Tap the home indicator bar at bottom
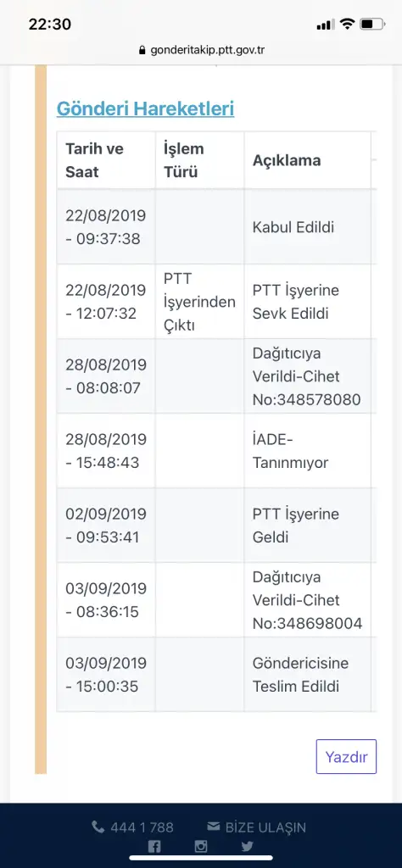 click(201, 859)
